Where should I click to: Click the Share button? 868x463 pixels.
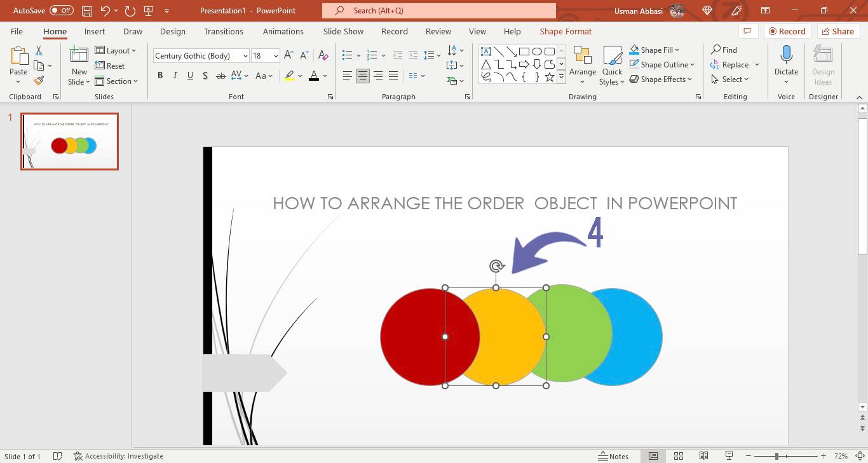click(x=837, y=31)
